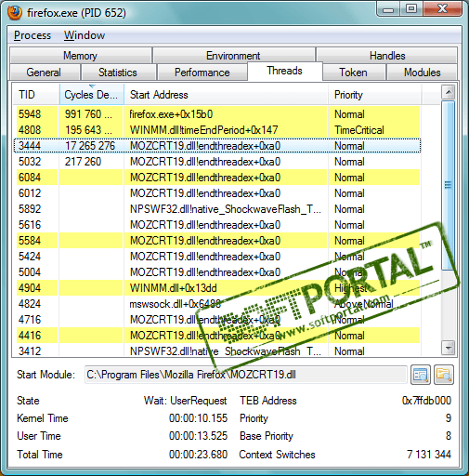This screenshot has height=476, width=469.
Task: Open the Performance tab
Action: click(202, 73)
